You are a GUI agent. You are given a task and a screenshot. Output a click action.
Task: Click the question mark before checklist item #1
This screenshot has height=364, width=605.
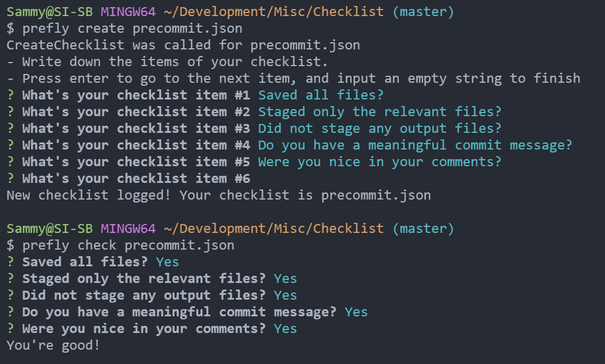pyautogui.click(x=10, y=95)
